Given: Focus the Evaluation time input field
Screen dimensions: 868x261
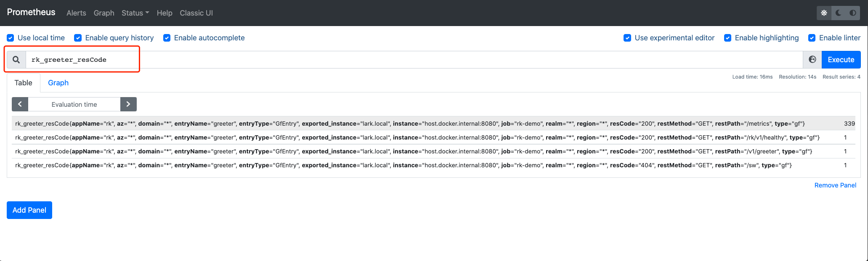Looking at the screenshot, I should tap(74, 104).
